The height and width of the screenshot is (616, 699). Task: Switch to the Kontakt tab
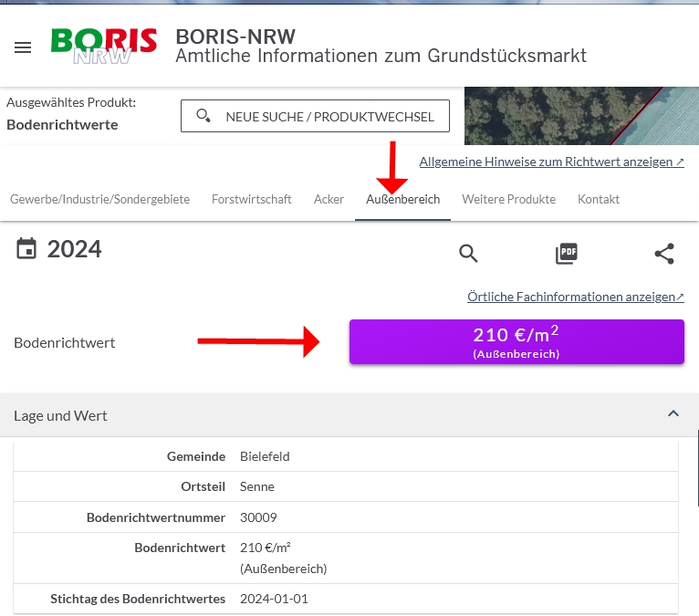tap(599, 199)
